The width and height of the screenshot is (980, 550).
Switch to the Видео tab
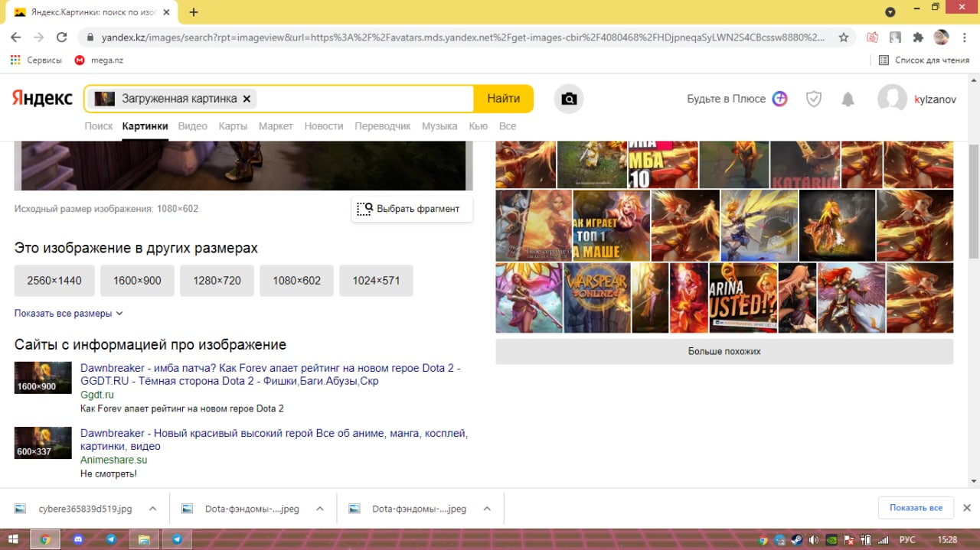[x=192, y=126]
